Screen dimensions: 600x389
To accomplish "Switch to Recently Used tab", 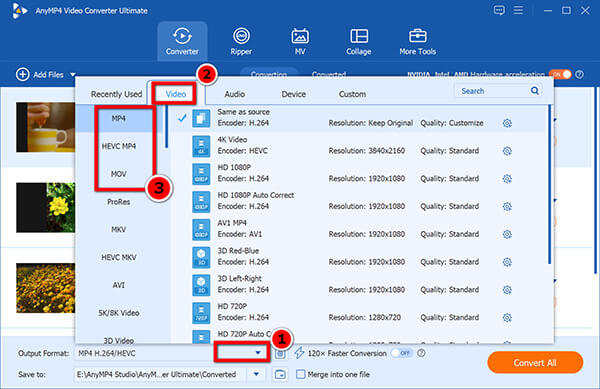I will (116, 94).
